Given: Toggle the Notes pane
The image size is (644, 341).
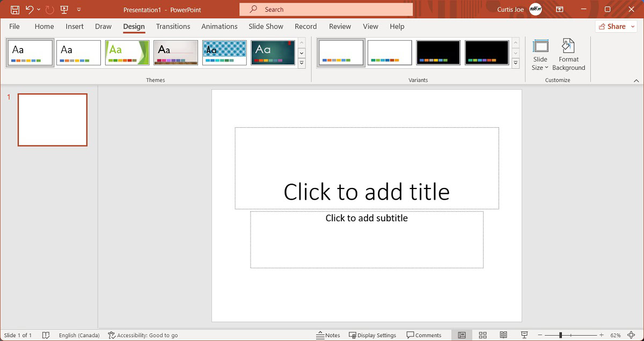Looking at the screenshot, I should pyautogui.click(x=328, y=335).
